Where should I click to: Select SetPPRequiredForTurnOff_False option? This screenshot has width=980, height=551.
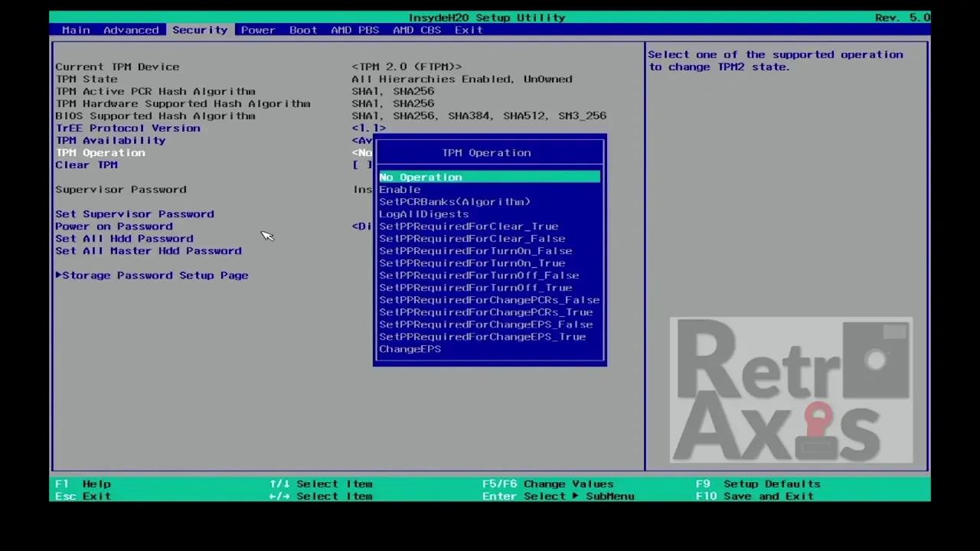pyautogui.click(x=479, y=275)
